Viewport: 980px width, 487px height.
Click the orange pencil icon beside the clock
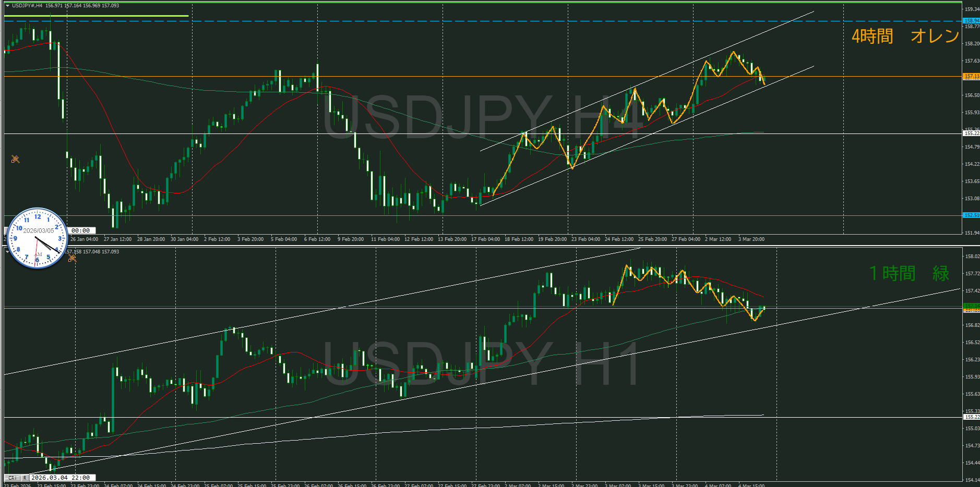point(72,258)
